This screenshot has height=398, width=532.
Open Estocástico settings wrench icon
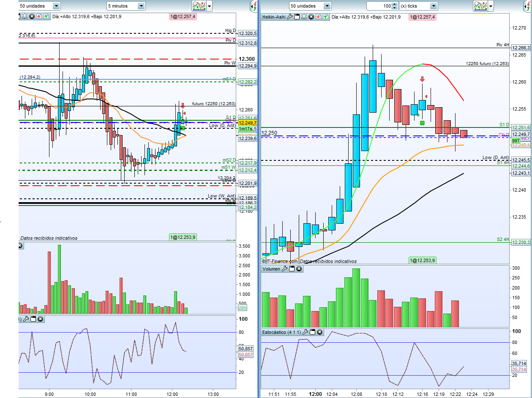306,332
